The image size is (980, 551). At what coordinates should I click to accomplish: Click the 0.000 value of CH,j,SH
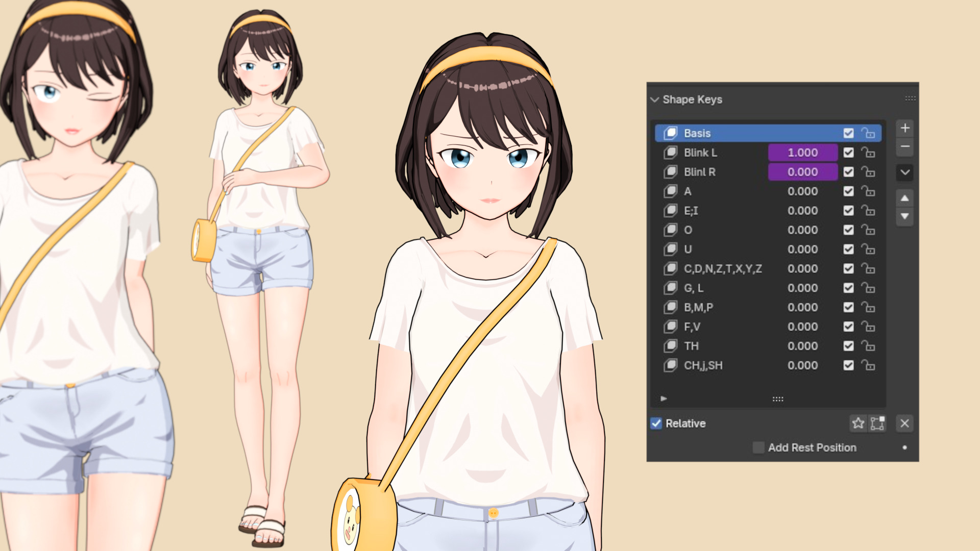coord(803,366)
